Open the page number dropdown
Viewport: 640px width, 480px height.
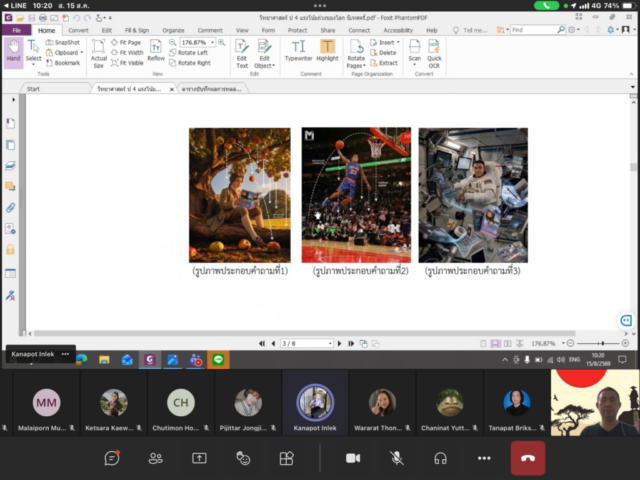tap(330, 344)
